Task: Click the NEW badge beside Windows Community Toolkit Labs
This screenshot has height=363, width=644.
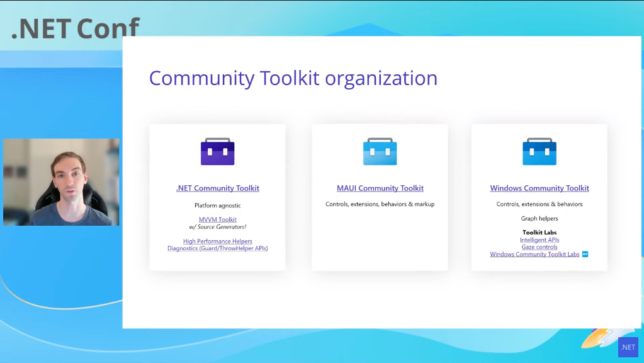Action: point(585,254)
